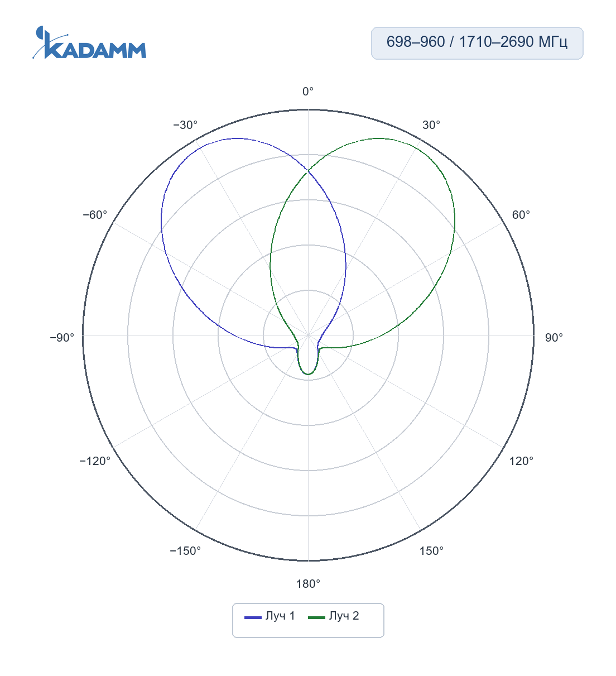
Task: Click the −30° angle label
Action: pyautogui.click(x=185, y=125)
